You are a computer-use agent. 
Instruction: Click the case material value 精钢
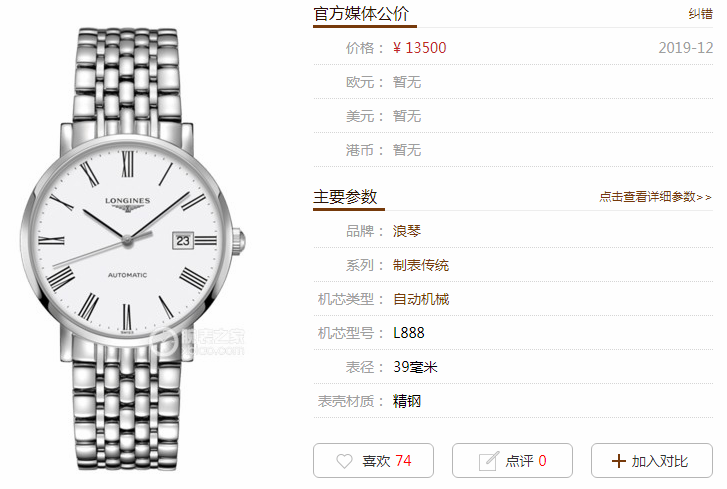coord(407,401)
